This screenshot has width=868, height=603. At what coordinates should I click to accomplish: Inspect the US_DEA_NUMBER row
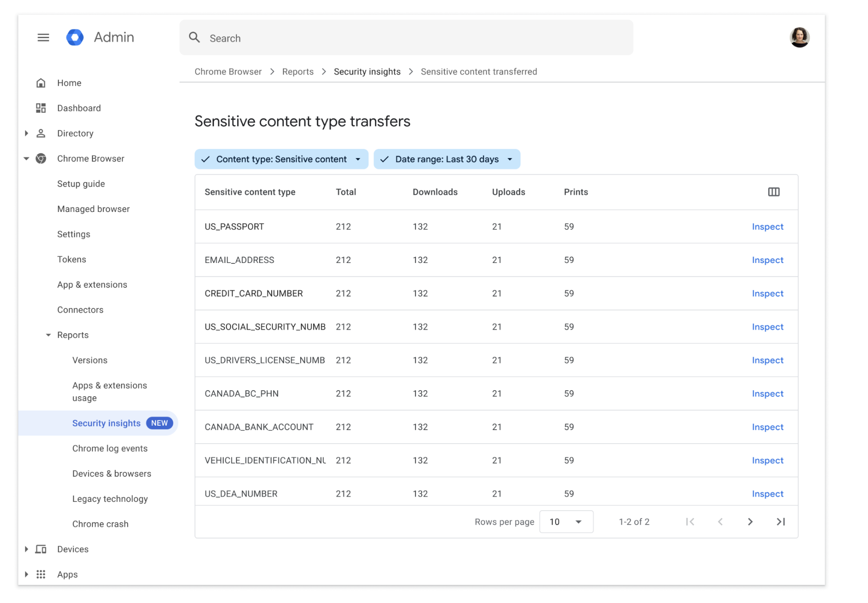point(767,494)
